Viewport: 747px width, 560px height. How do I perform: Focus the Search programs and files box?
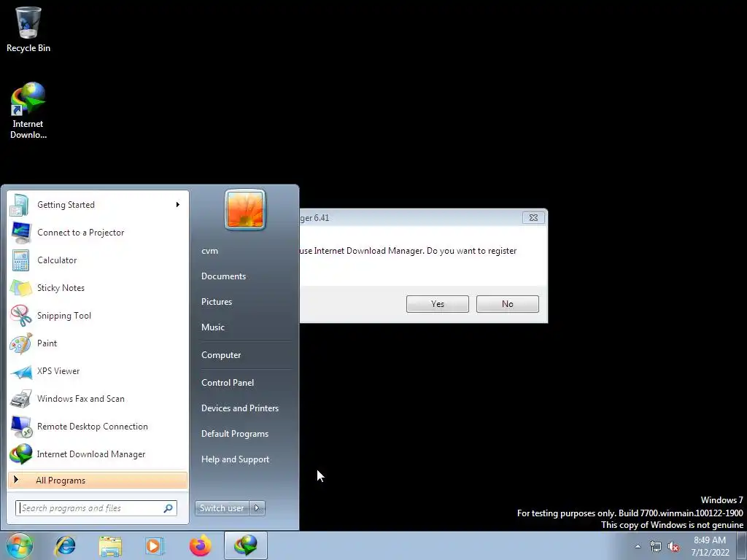96,508
